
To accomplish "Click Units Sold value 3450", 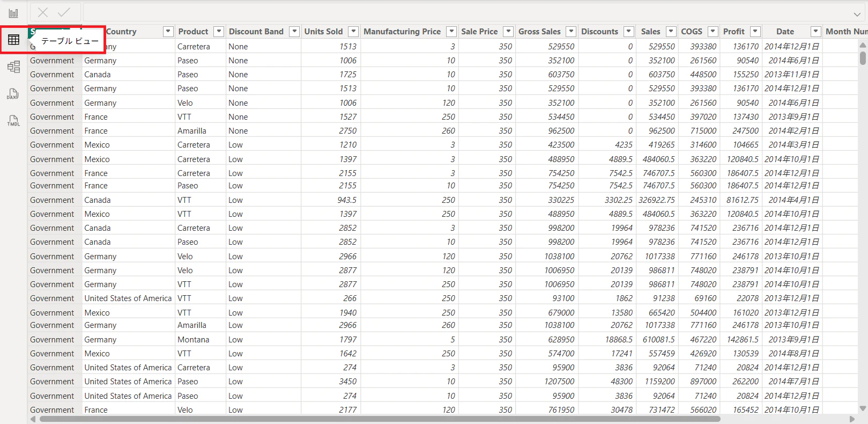I will (348, 382).
